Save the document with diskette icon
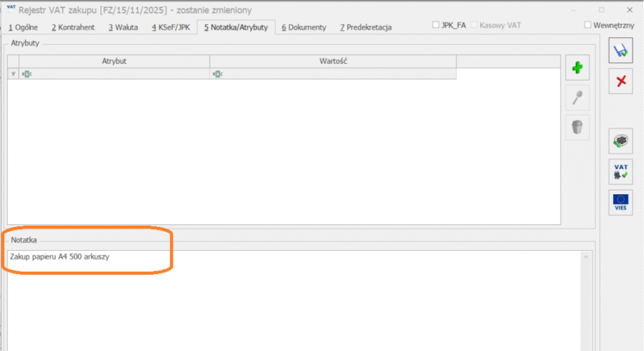Image resolution: width=644 pixels, height=351 pixels. pos(621,50)
